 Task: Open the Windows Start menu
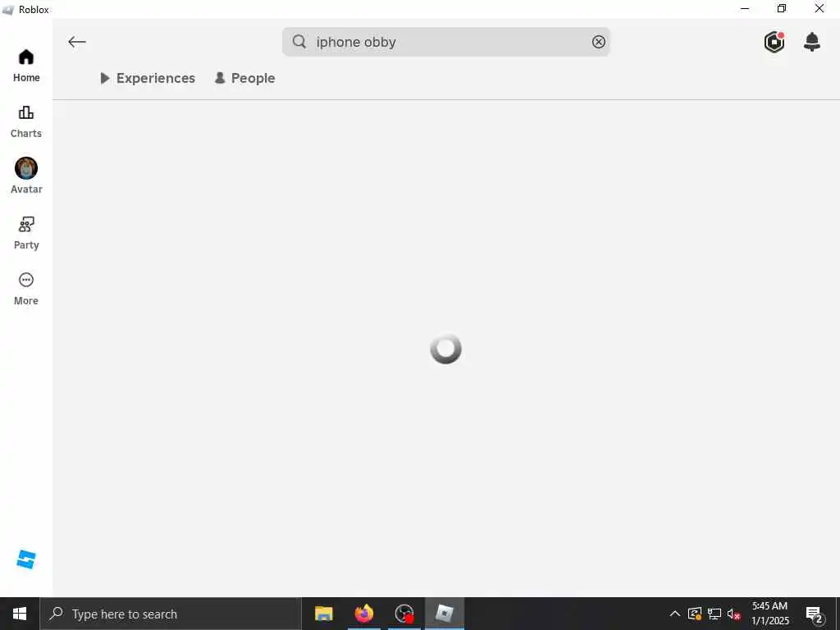20,614
